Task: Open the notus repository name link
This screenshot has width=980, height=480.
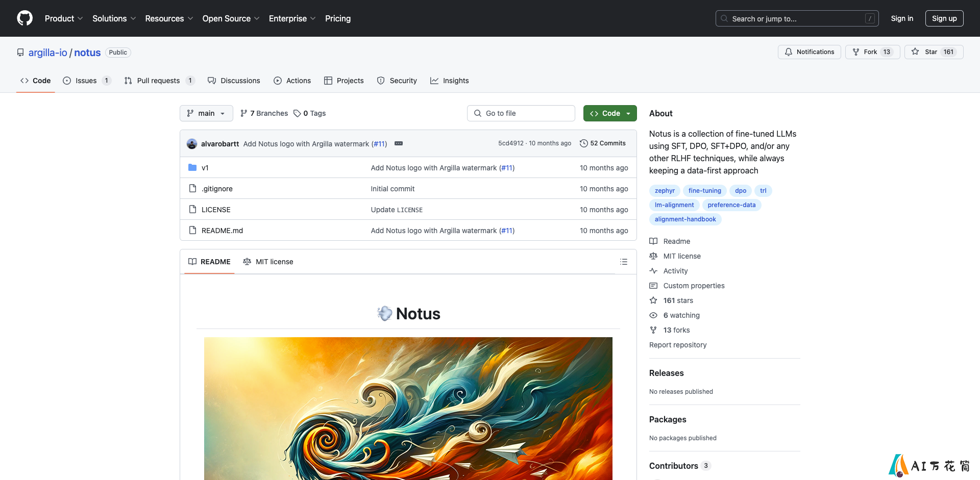Action: pyautogui.click(x=87, y=53)
